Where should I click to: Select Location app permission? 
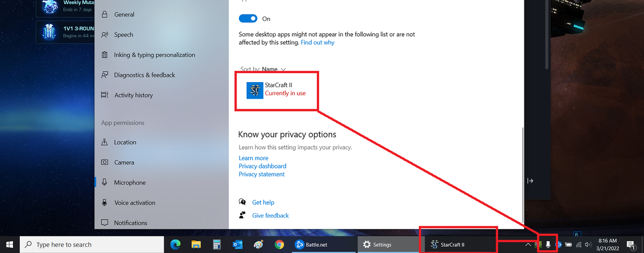pyautogui.click(x=125, y=142)
